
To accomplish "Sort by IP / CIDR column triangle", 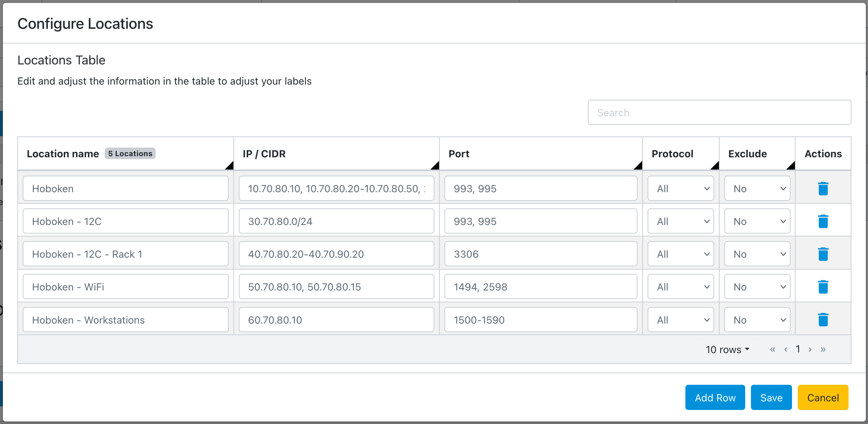I will [x=435, y=166].
